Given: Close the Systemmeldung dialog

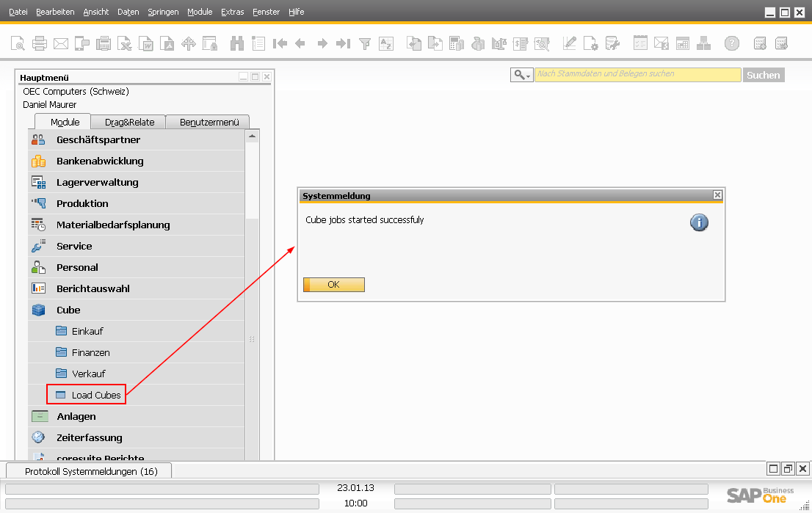Looking at the screenshot, I should [717, 194].
